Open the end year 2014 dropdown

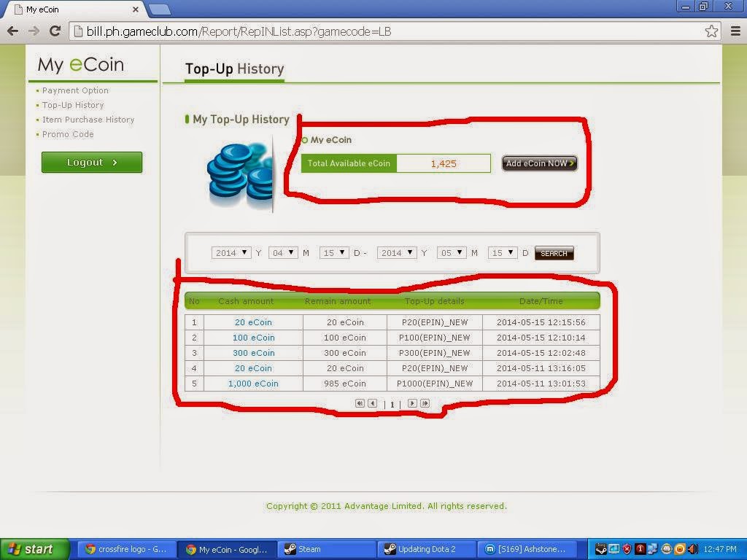point(397,253)
